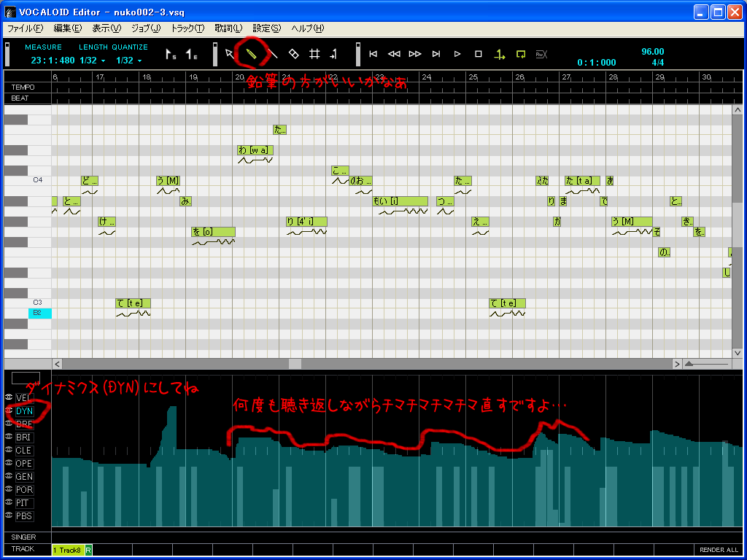The image size is (747, 560).
Task: Open the ファイル(F) menu
Action: [x=26, y=28]
